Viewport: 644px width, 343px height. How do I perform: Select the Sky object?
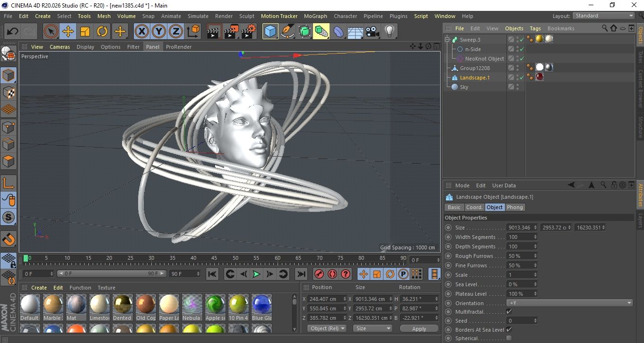[x=464, y=87]
